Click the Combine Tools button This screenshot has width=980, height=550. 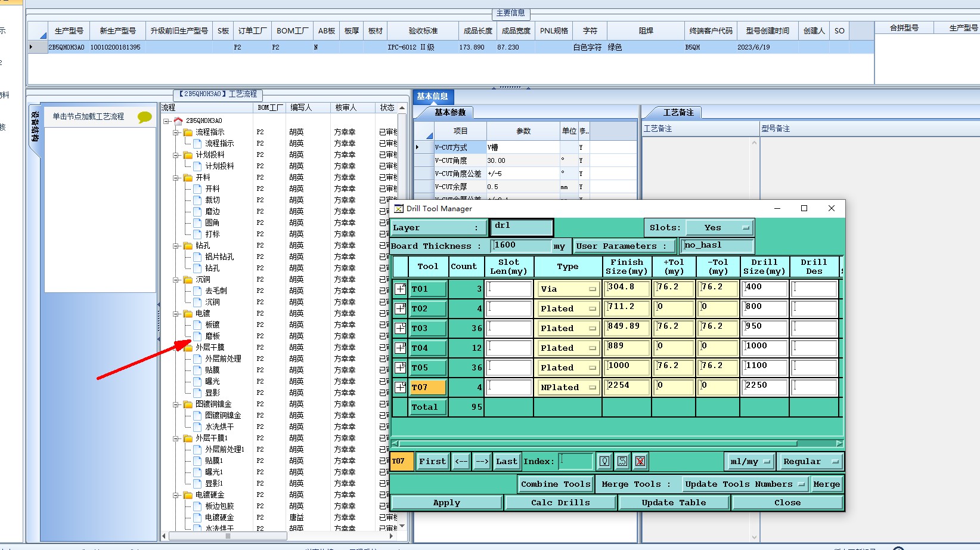(x=556, y=484)
